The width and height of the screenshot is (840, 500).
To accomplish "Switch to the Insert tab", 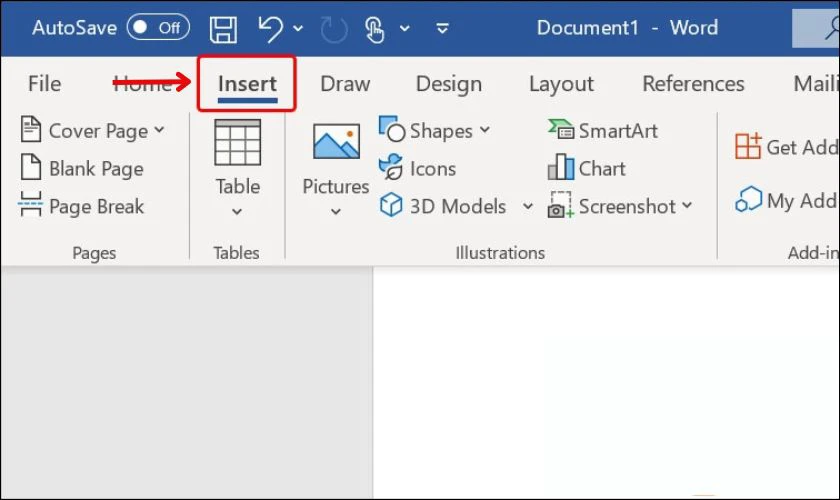I will tap(247, 84).
